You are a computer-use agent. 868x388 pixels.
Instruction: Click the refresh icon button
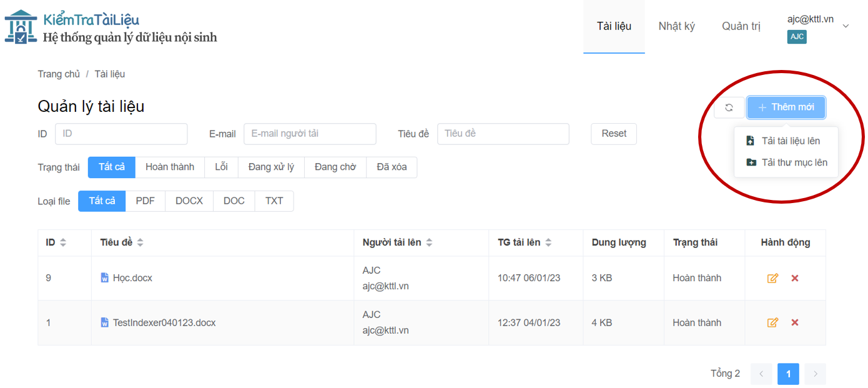pos(729,107)
